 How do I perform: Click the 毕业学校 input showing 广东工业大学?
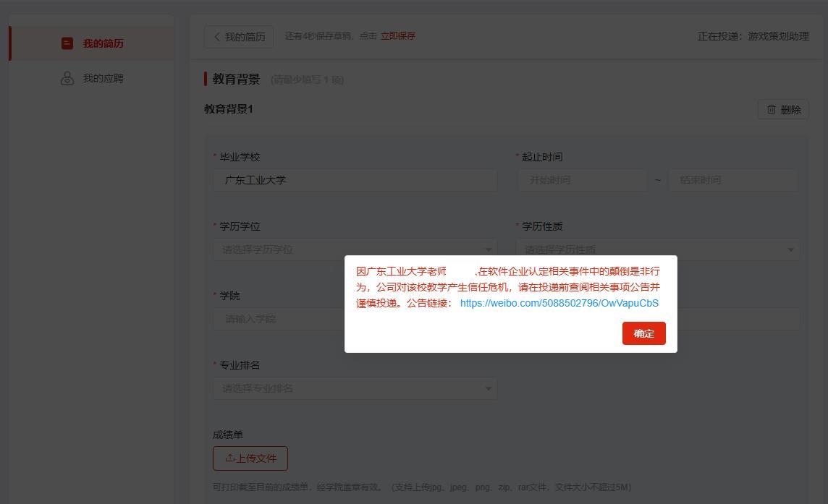click(355, 179)
